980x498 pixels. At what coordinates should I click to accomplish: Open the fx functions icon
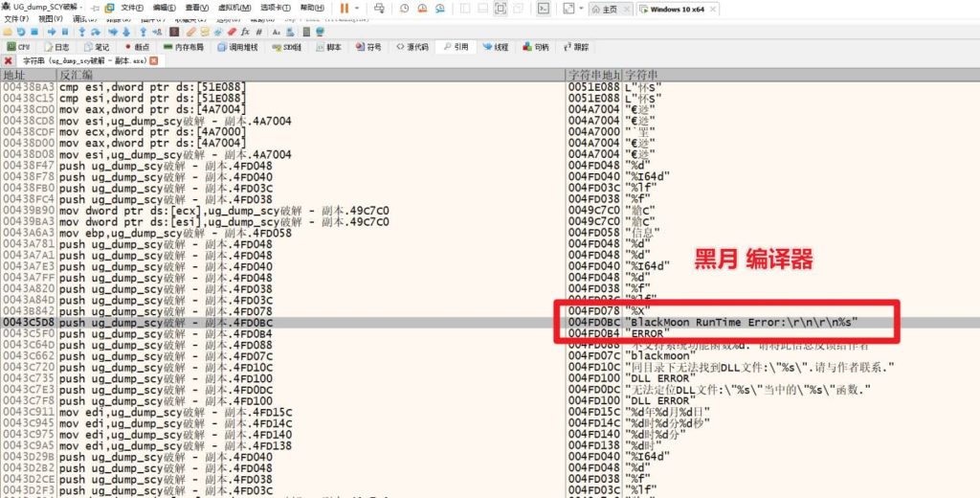pos(246,32)
